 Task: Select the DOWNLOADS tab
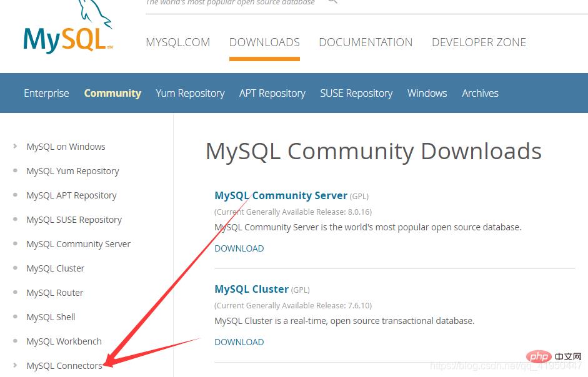pos(264,42)
